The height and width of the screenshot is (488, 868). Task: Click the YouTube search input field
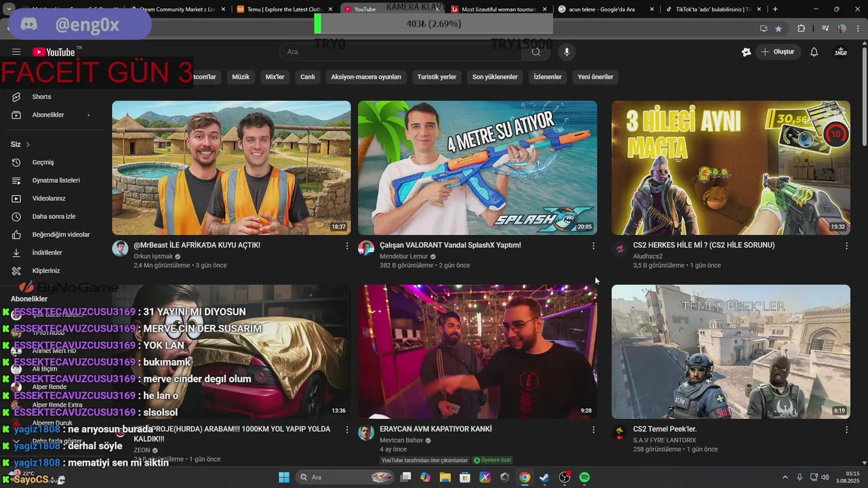pos(401,52)
